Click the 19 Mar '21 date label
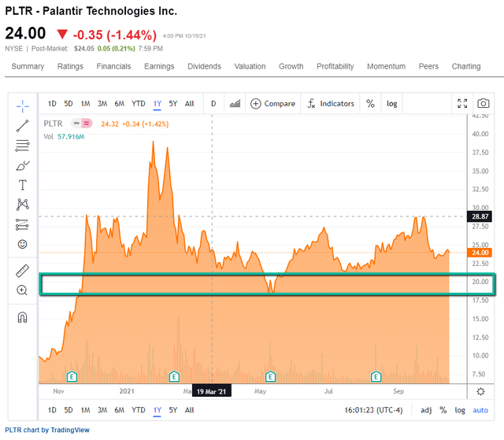 coord(212,391)
